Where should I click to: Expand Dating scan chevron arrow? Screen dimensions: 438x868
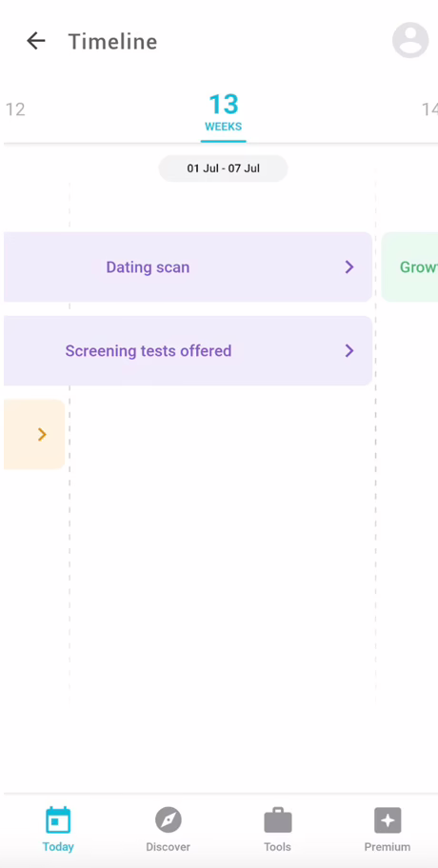tap(349, 266)
